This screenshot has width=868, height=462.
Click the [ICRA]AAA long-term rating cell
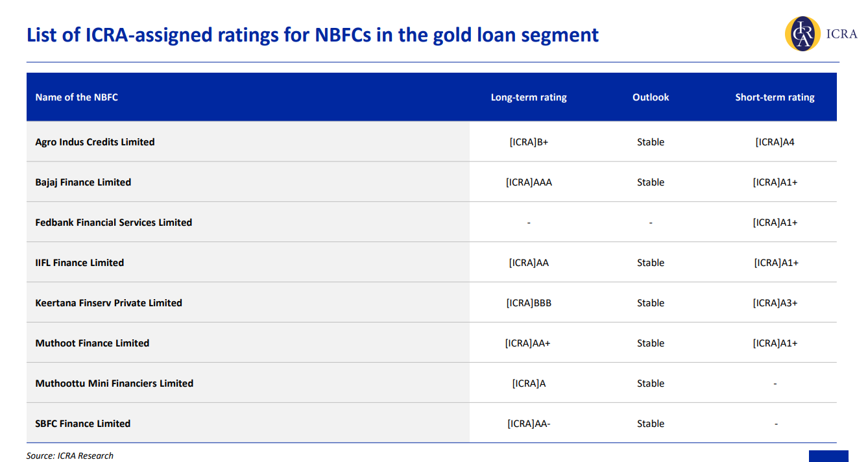pyautogui.click(x=529, y=182)
